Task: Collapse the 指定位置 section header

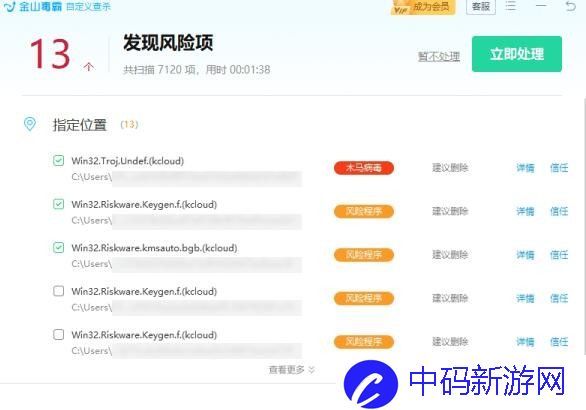Action: (80, 125)
